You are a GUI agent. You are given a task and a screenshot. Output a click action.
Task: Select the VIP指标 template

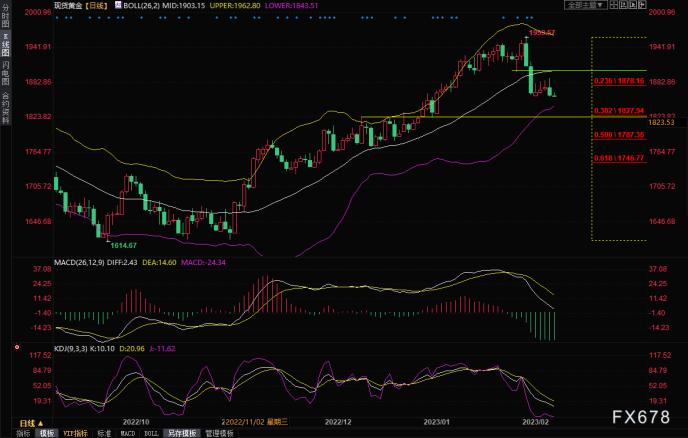coord(75,433)
